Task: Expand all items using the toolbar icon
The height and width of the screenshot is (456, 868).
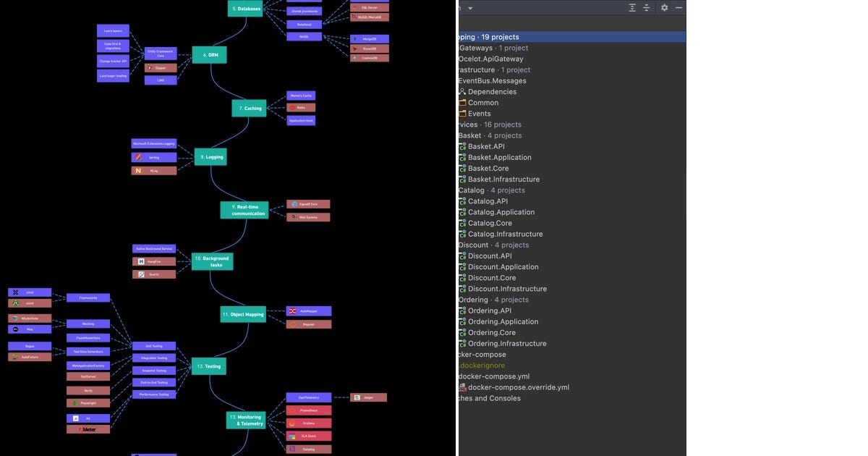Action: [630, 7]
